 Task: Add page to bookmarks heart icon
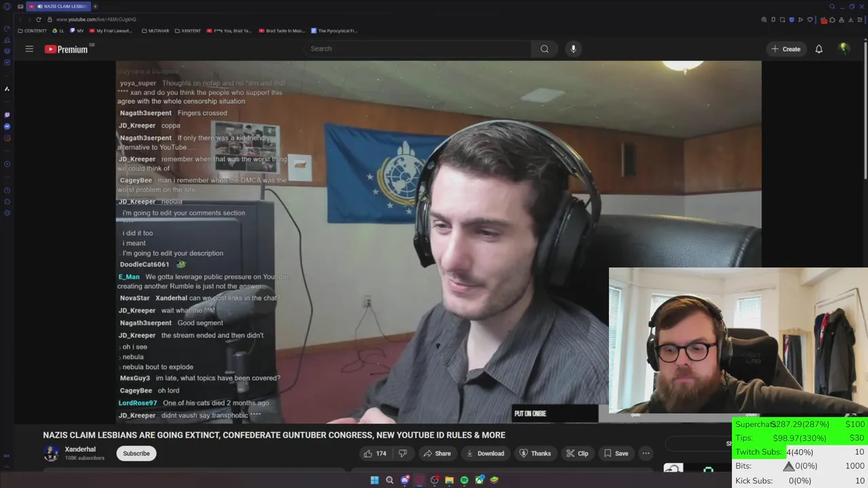point(809,20)
